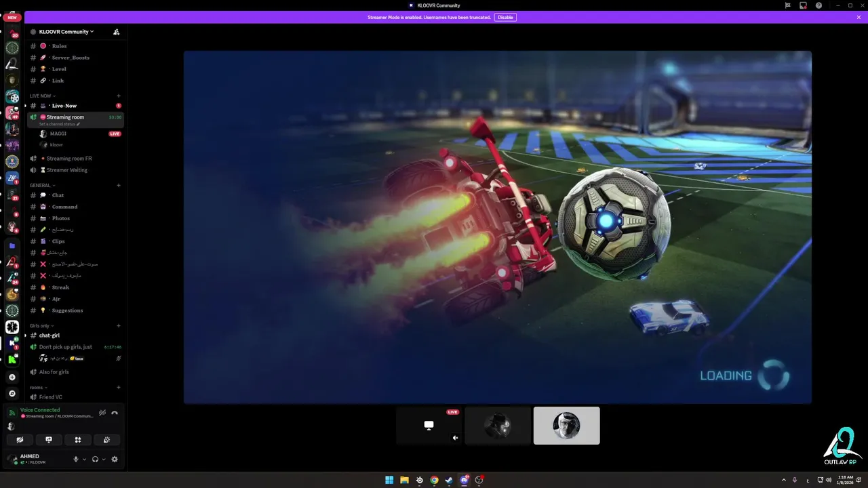Add a channel to rooms category

119,387
